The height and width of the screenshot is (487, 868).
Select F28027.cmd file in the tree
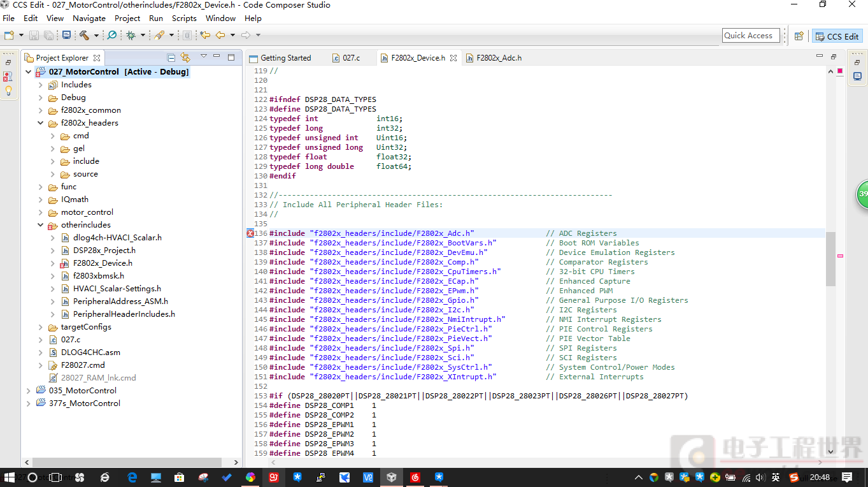(83, 365)
